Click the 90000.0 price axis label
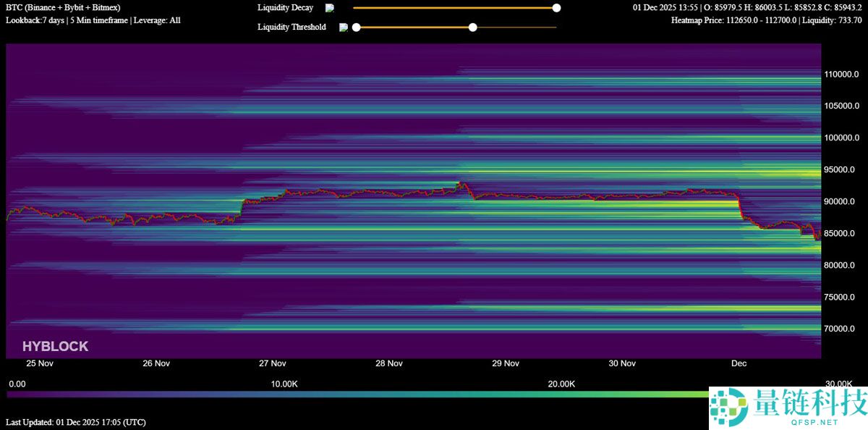The height and width of the screenshot is (430, 868). pyautogui.click(x=841, y=201)
